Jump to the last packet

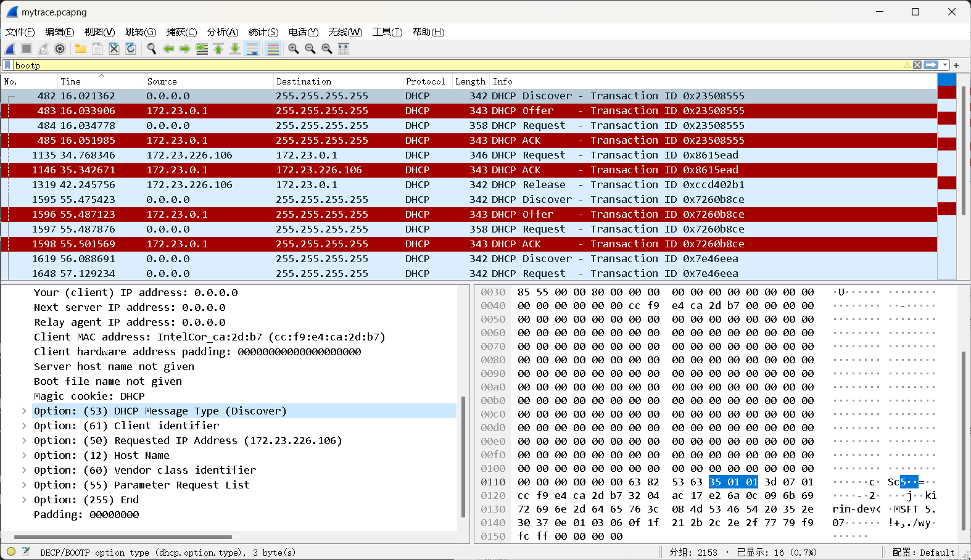coord(235,49)
